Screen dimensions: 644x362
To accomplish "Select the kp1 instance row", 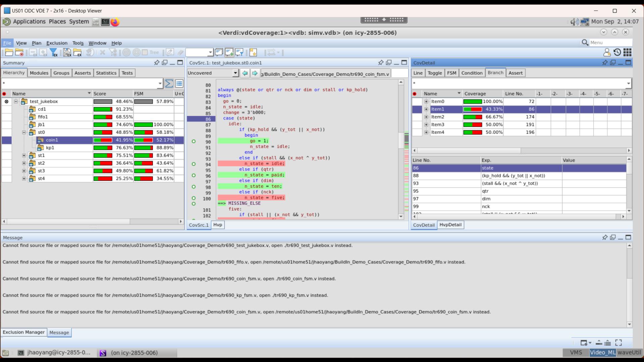I will 93,148.
